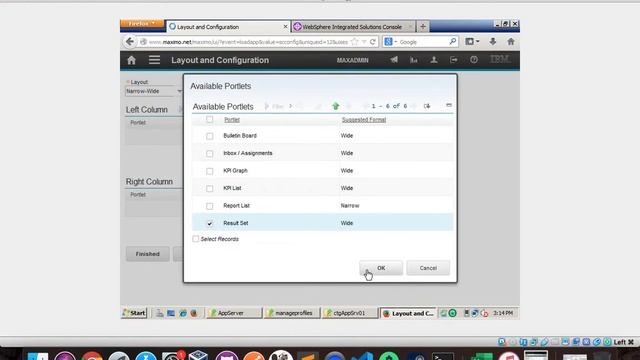Screen dimensions: 640x360
Task: Switch to Layout and Configuration tab
Action: (228, 27)
